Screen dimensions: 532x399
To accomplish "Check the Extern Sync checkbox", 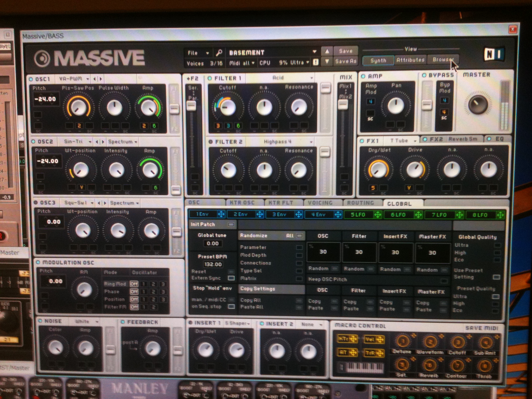I will [x=231, y=278].
